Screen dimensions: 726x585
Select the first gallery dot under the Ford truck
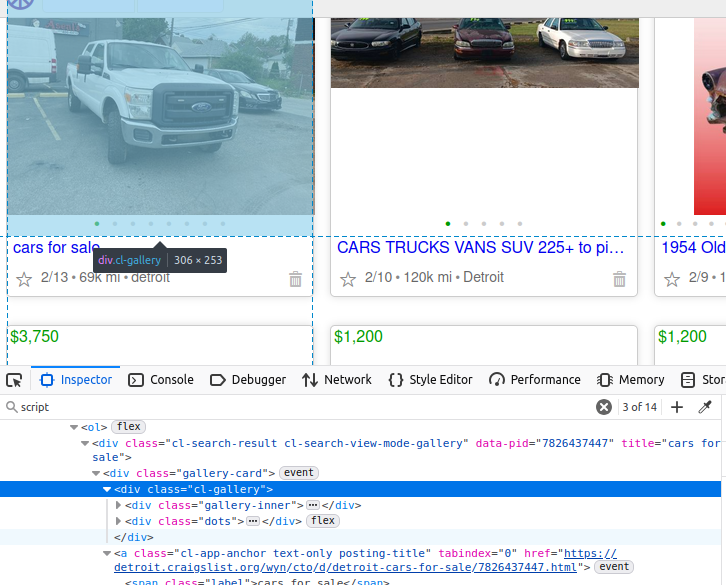(97, 224)
